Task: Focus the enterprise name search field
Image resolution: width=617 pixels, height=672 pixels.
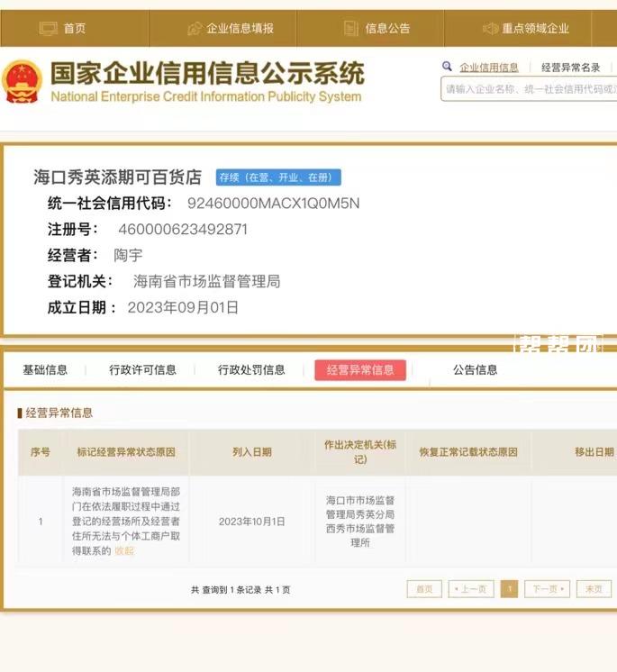Action: pyautogui.click(x=529, y=89)
